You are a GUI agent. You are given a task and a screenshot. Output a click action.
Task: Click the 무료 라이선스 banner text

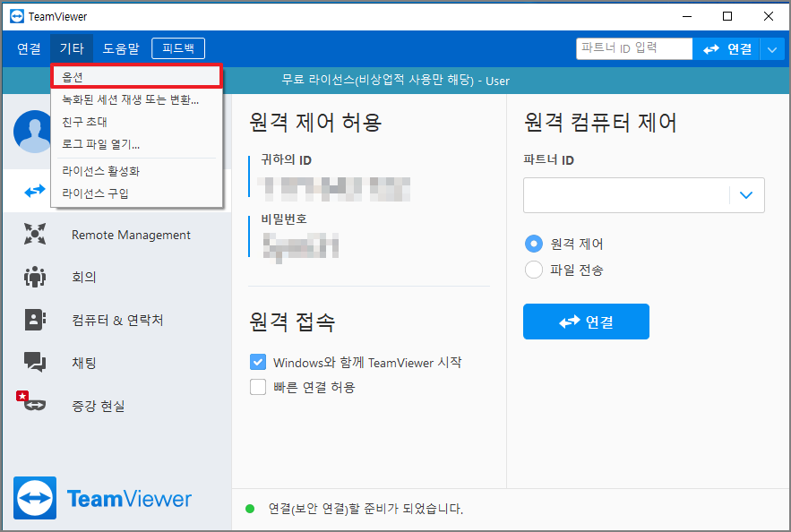tap(396, 81)
